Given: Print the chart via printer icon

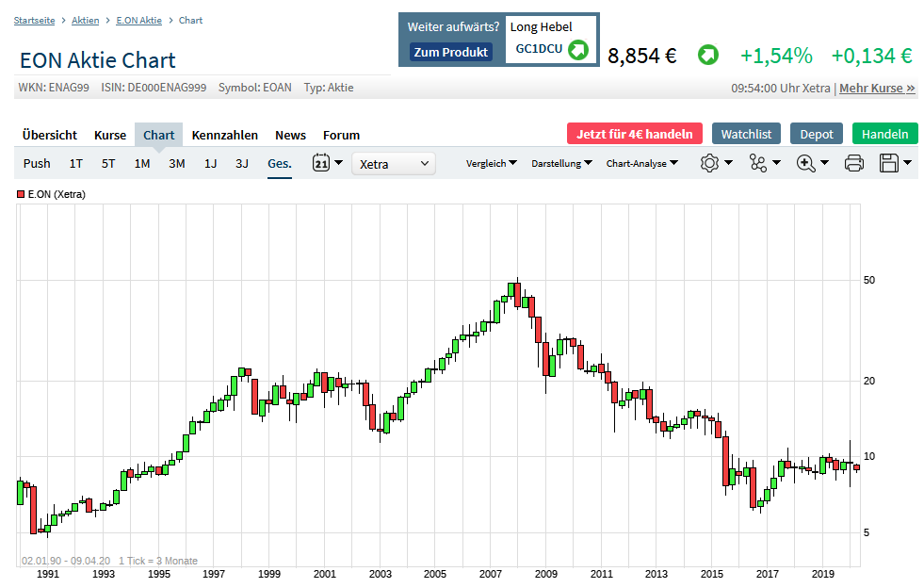Looking at the screenshot, I should [854, 163].
